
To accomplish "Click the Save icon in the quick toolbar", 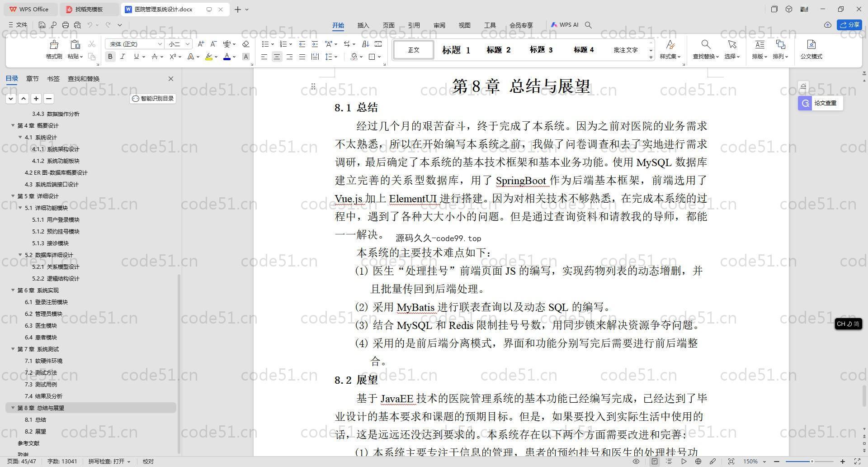I will (42, 25).
